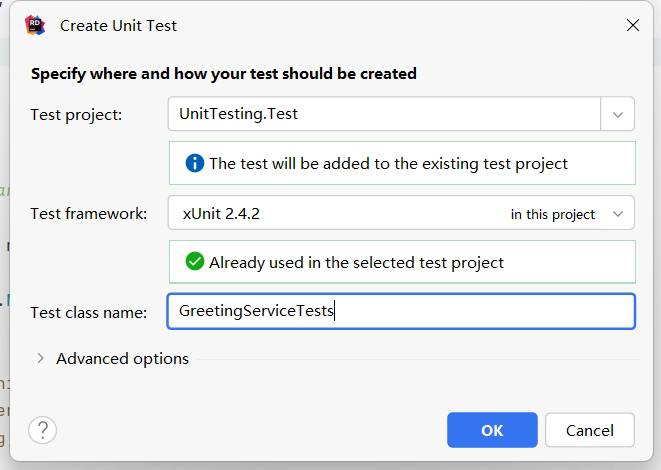Click the Advanced options label
The height and width of the screenshot is (470, 661).
122,359
